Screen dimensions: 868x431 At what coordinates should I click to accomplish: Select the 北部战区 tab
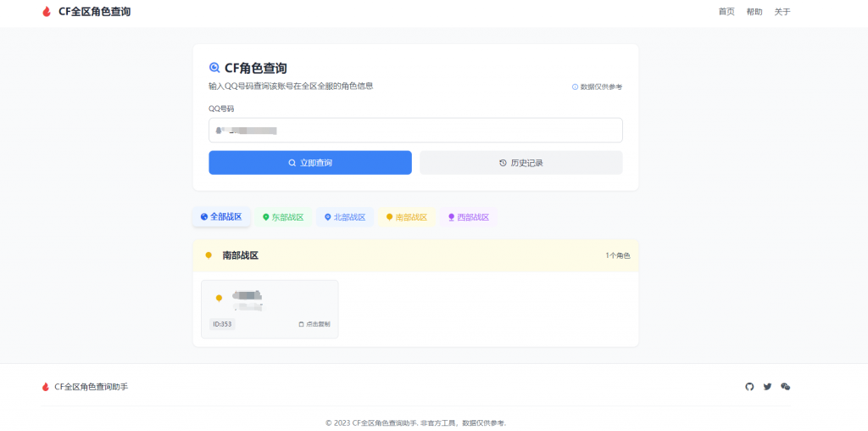click(345, 217)
